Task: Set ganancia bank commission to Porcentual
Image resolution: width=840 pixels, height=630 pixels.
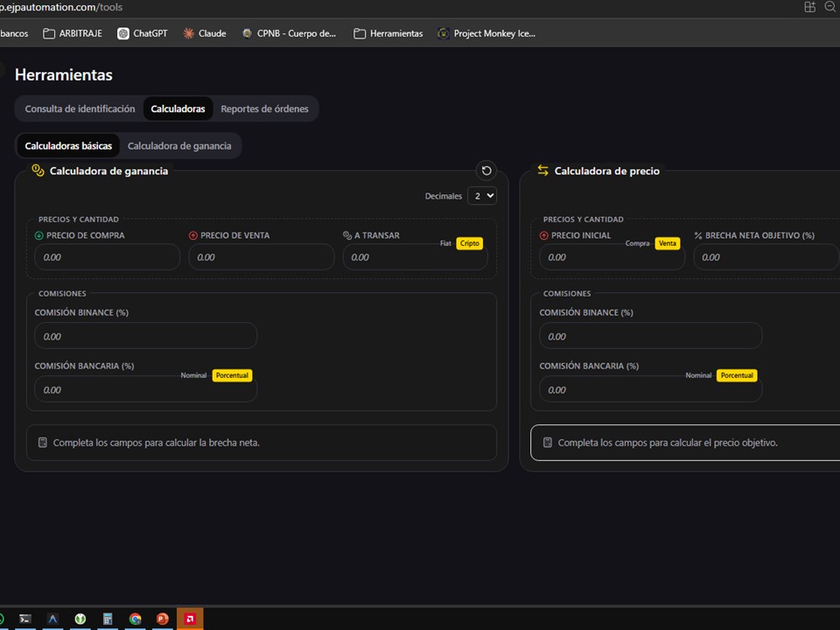Action: click(232, 375)
